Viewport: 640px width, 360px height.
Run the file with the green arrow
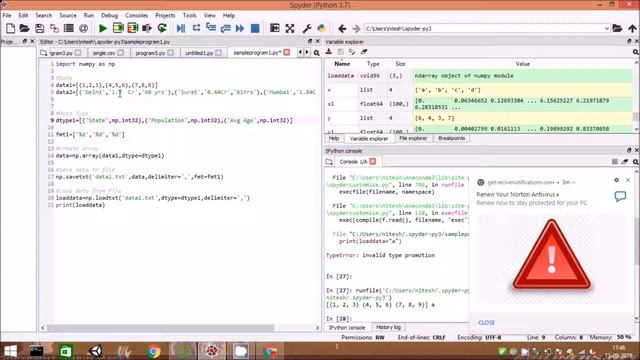(x=103, y=28)
